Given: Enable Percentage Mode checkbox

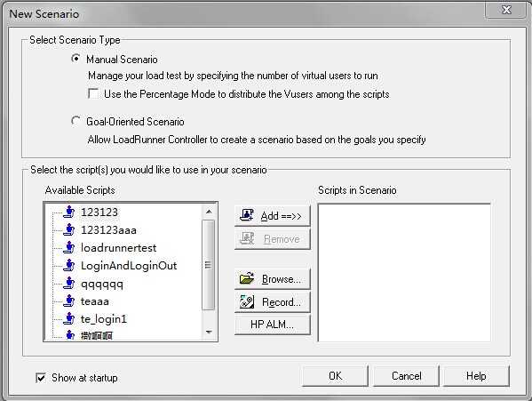Looking at the screenshot, I should (x=93, y=93).
